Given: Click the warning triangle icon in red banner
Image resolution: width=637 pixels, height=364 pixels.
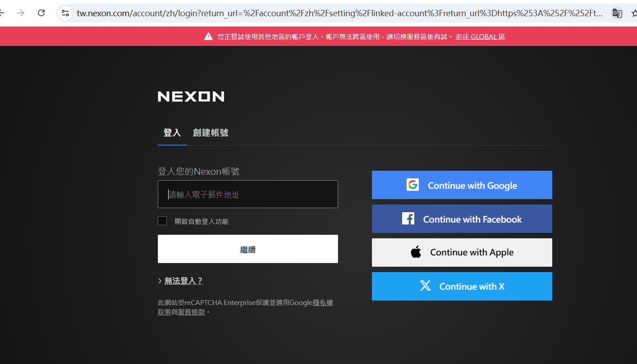Looking at the screenshot, I should [x=208, y=36].
